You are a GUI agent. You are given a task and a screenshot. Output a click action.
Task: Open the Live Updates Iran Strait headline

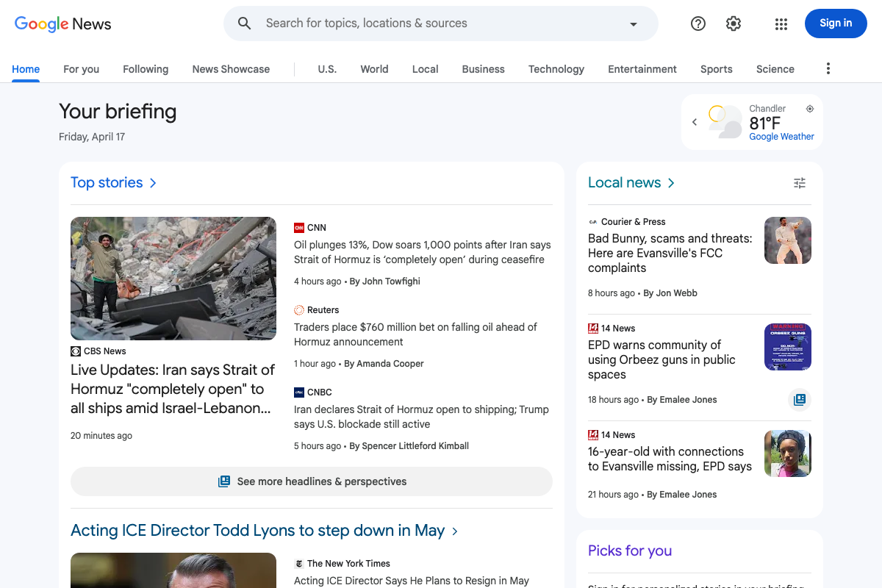(173, 390)
